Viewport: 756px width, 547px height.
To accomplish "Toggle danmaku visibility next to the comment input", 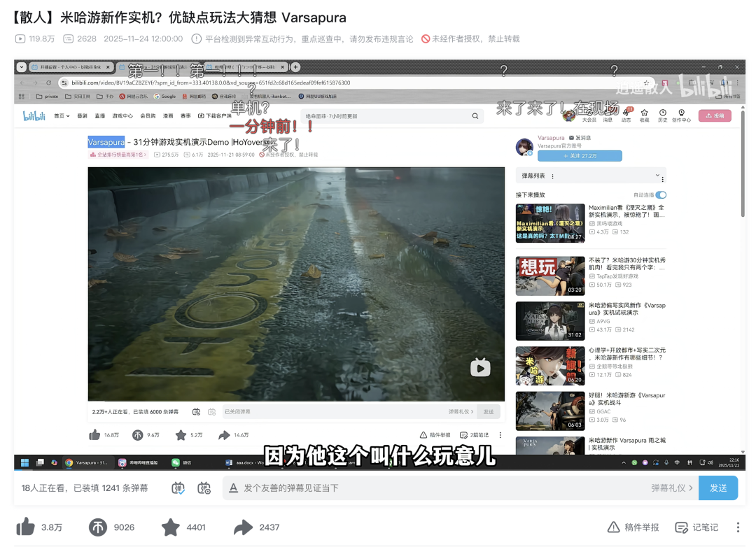I will click(x=178, y=488).
